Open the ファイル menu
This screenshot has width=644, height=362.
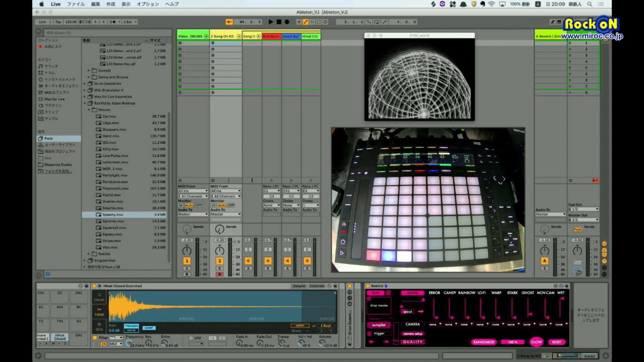76,4
